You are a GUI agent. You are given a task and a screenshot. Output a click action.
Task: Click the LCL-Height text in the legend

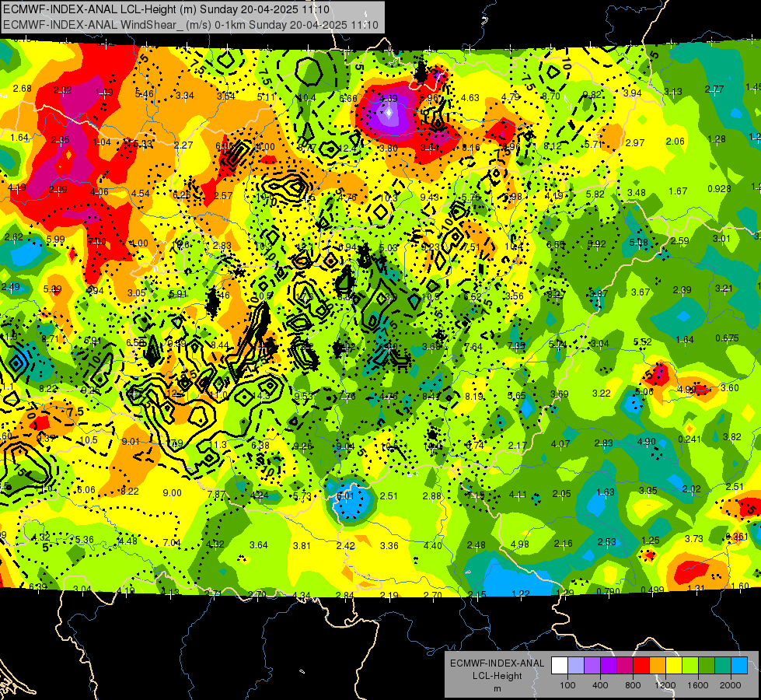pos(497,676)
